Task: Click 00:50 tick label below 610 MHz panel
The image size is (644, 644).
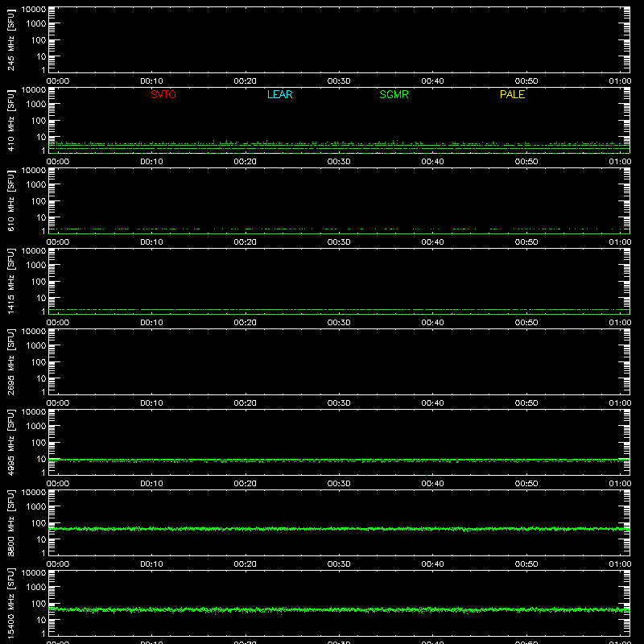Action: tap(526, 242)
